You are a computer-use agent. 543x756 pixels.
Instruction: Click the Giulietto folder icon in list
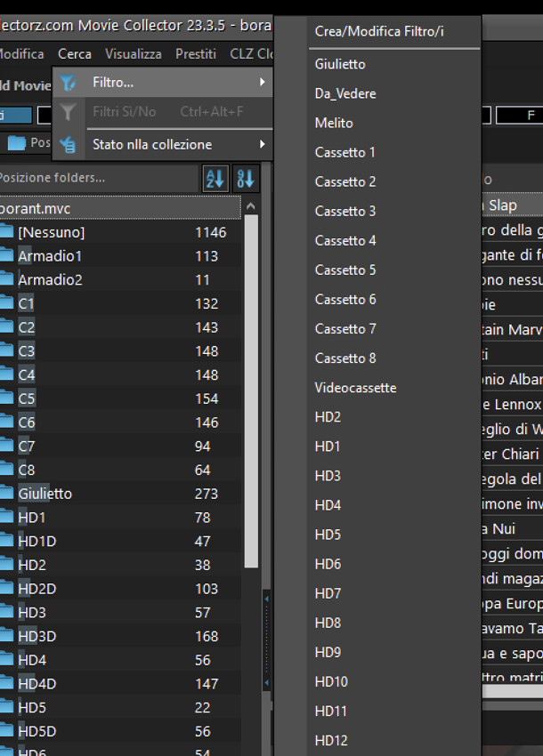[x=6, y=494]
